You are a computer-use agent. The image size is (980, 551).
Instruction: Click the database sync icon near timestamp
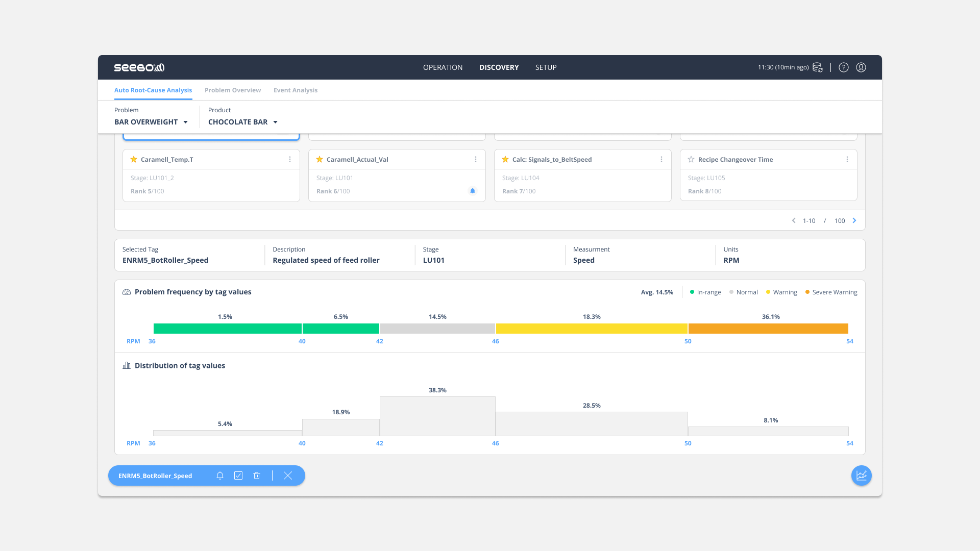click(x=817, y=67)
